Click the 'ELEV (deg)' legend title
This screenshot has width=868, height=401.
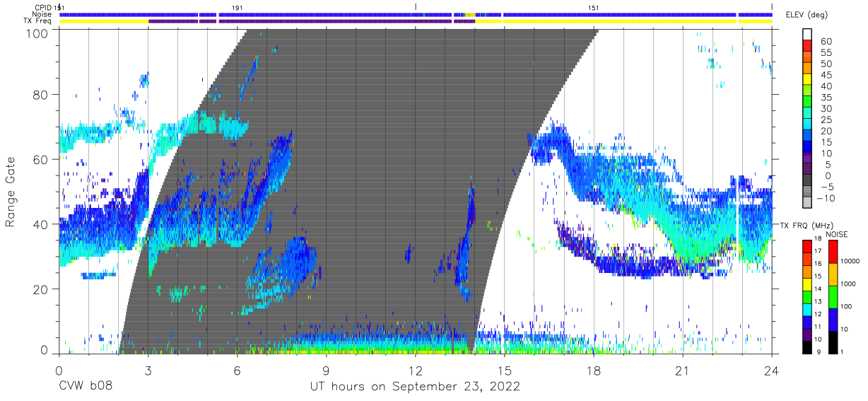coord(807,15)
